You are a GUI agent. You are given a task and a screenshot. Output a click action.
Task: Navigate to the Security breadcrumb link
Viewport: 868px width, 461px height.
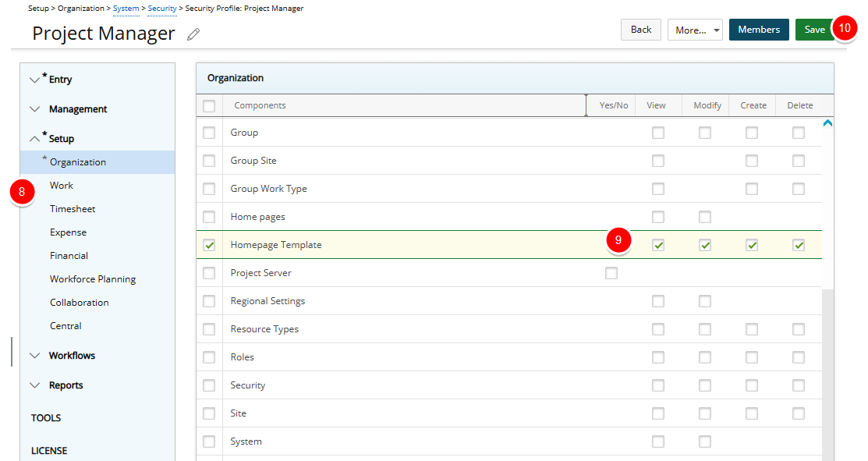pos(161,8)
